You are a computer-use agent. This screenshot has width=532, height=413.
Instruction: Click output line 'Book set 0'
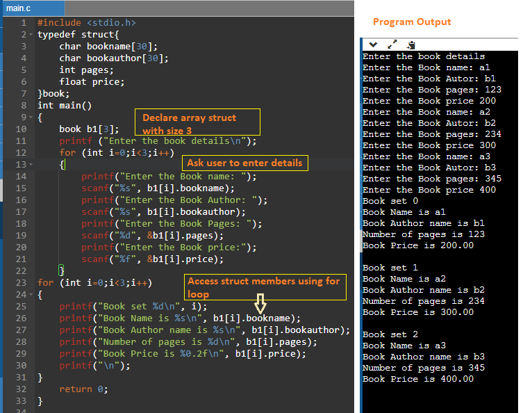pos(390,201)
